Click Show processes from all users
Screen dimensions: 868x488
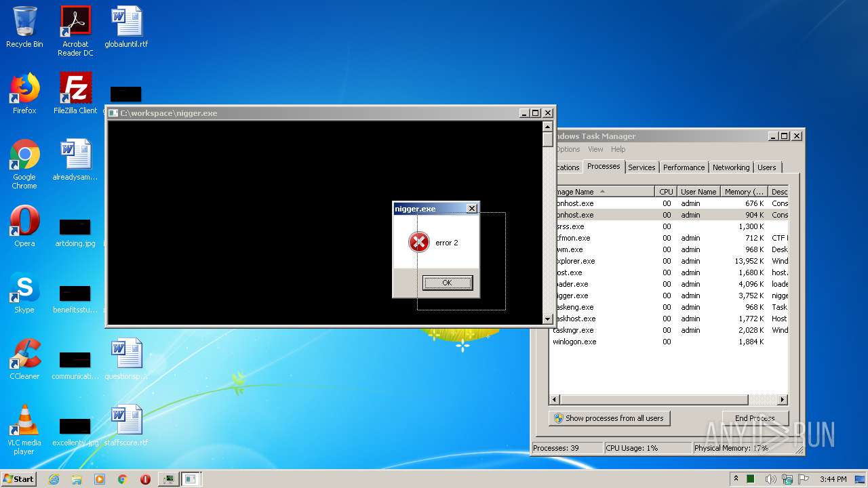(609, 418)
